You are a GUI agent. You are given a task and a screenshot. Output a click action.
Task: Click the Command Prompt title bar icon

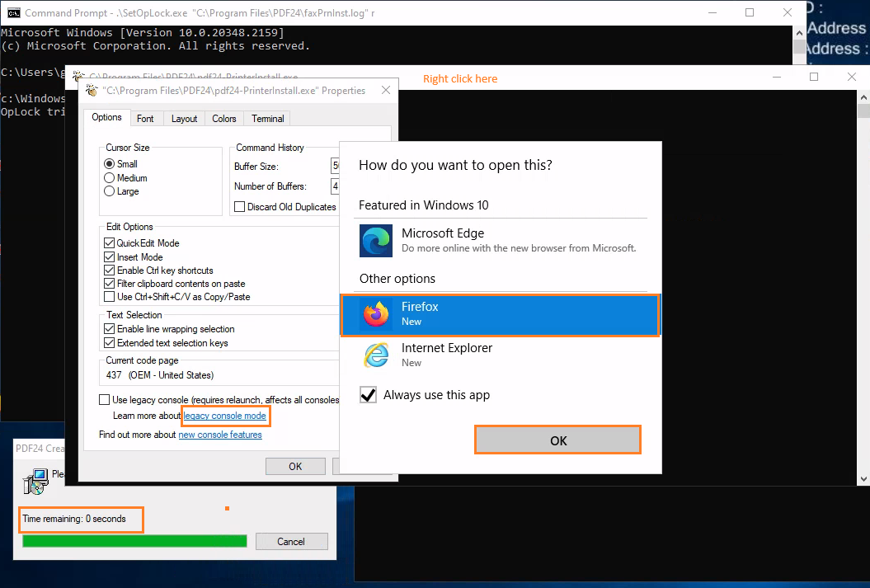click(13, 12)
